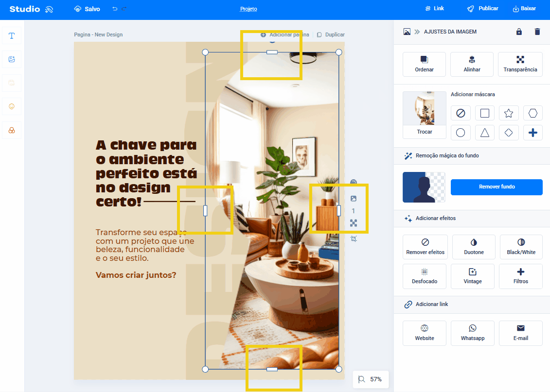The height and width of the screenshot is (392, 550).
Task: Add a Website link
Action: (x=425, y=333)
